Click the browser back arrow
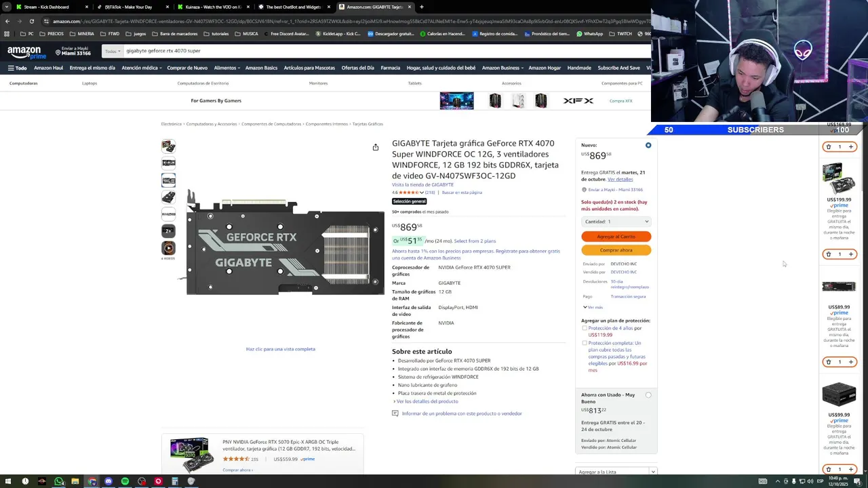 (7, 21)
